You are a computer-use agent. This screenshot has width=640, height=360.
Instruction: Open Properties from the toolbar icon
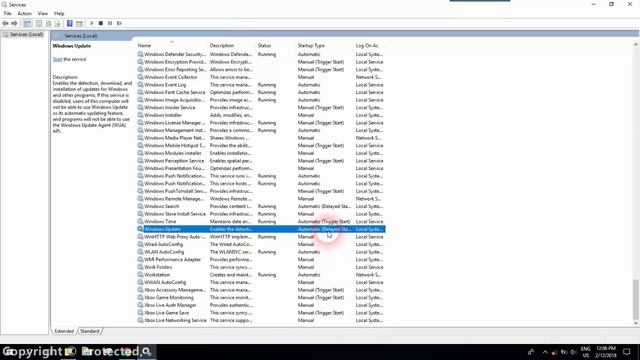pos(39,23)
